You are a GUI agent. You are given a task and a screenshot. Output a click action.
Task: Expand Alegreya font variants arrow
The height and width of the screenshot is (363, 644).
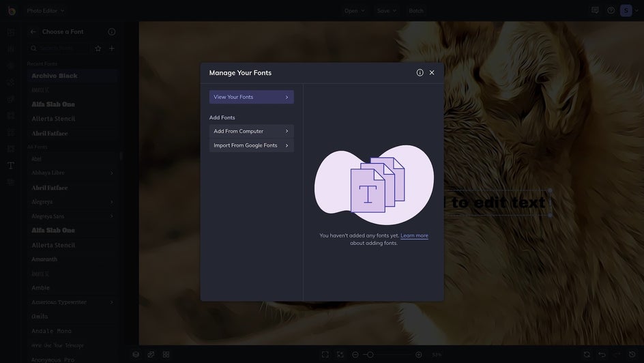pos(112,202)
